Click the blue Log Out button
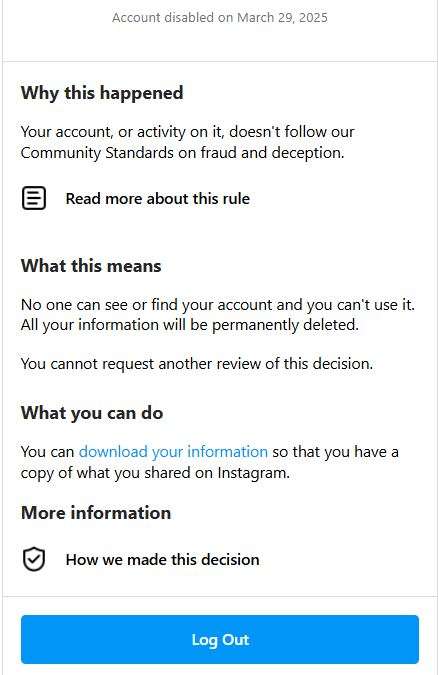The width and height of the screenshot is (438, 675). [220, 640]
